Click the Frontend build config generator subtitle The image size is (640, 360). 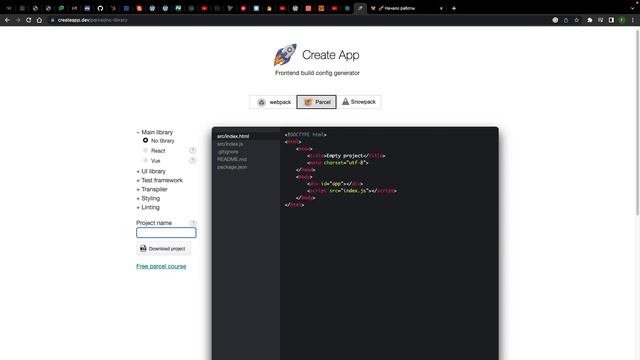pyautogui.click(x=317, y=73)
